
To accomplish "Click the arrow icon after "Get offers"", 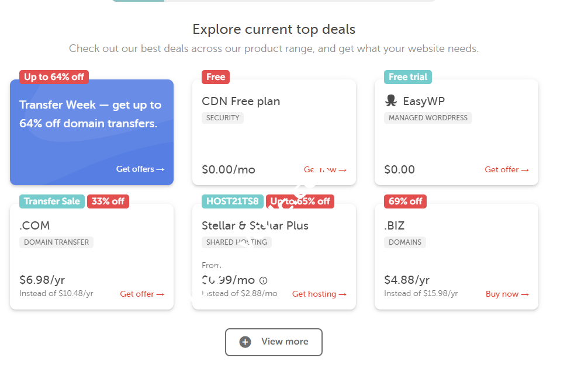I will (x=160, y=169).
